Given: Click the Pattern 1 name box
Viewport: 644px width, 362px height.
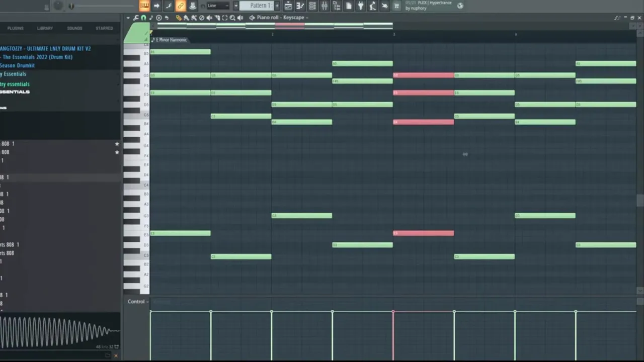Looking at the screenshot, I should coord(258,6).
